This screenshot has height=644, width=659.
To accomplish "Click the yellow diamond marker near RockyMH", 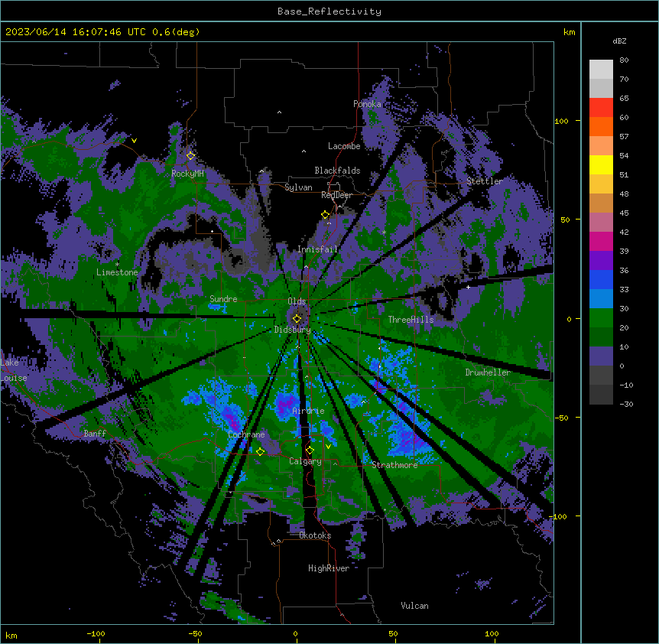I will 190,155.
